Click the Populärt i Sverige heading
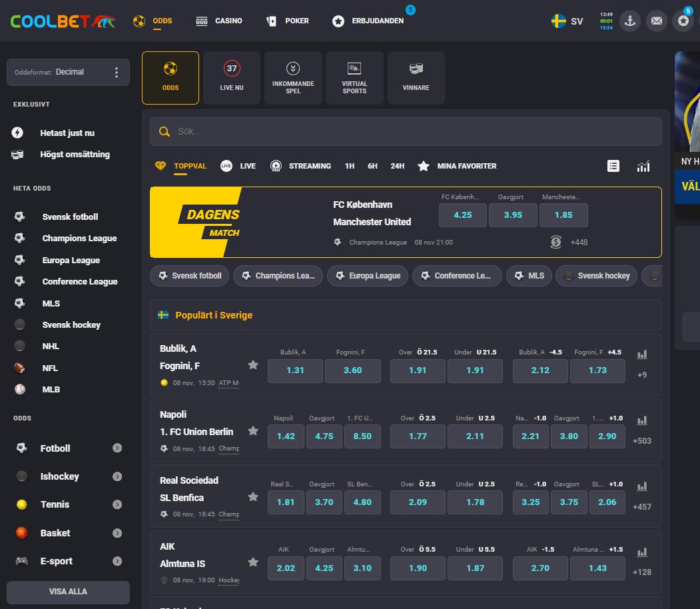 point(214,315)
